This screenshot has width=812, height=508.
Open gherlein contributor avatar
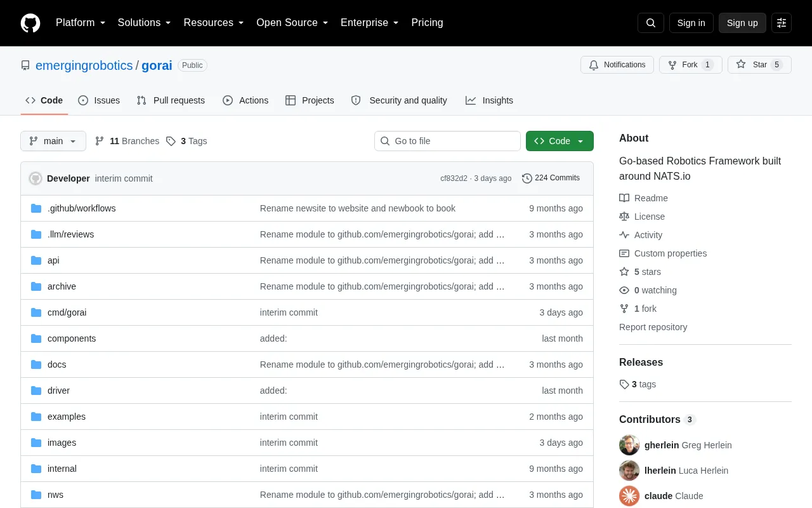629,445
